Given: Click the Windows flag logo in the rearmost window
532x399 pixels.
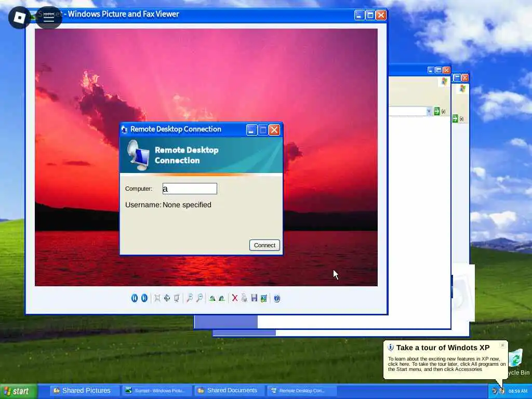Looking at the screenshot, I should point(462,88).
